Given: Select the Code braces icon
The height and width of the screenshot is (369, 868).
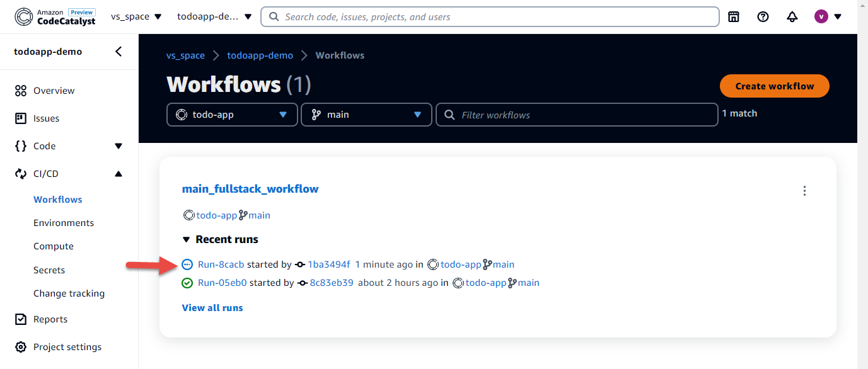Looking at the screenshot, I should point(21,146).
